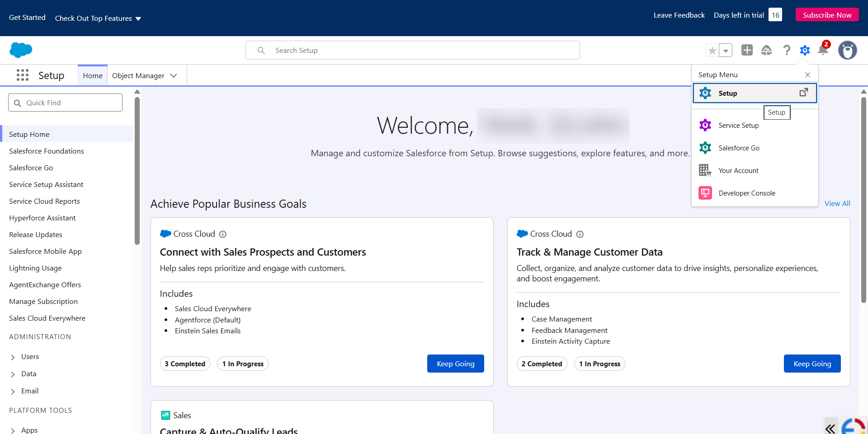Open the Help question mark icon
This screenshot has height=434, width=868.
tap(787, 50)
